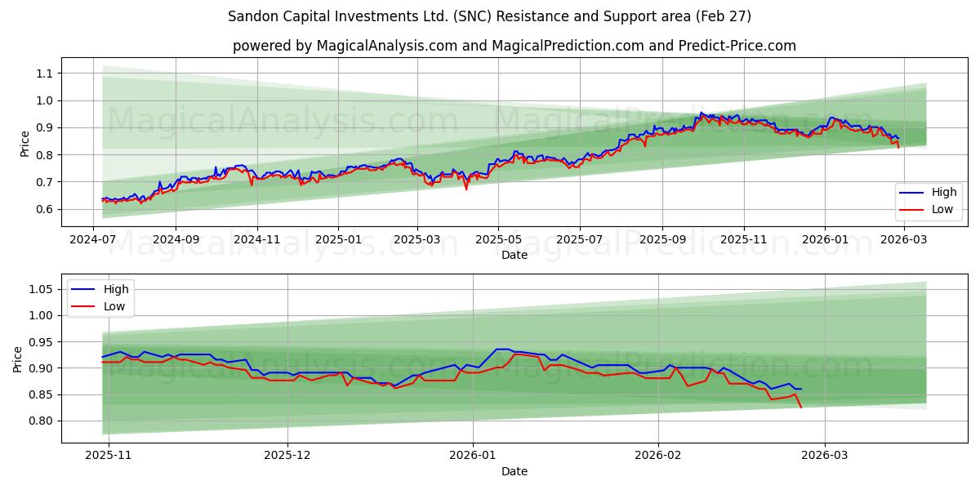Click the 0.6 price tick label
Screen dimensions: 980x490
(46, 209)
